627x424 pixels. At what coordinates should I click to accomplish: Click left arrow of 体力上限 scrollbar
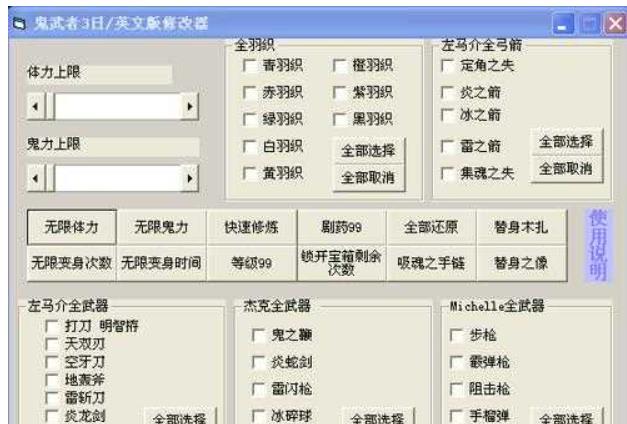point(36,106)
